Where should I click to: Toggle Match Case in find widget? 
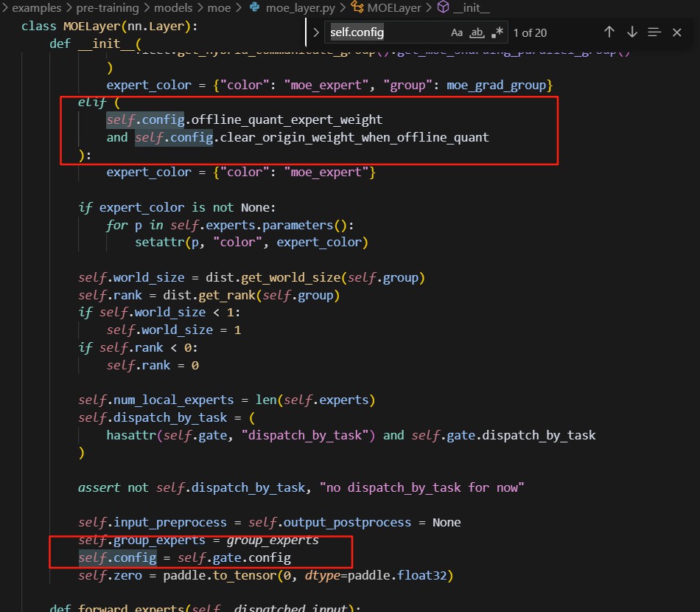tap(457, 32)
